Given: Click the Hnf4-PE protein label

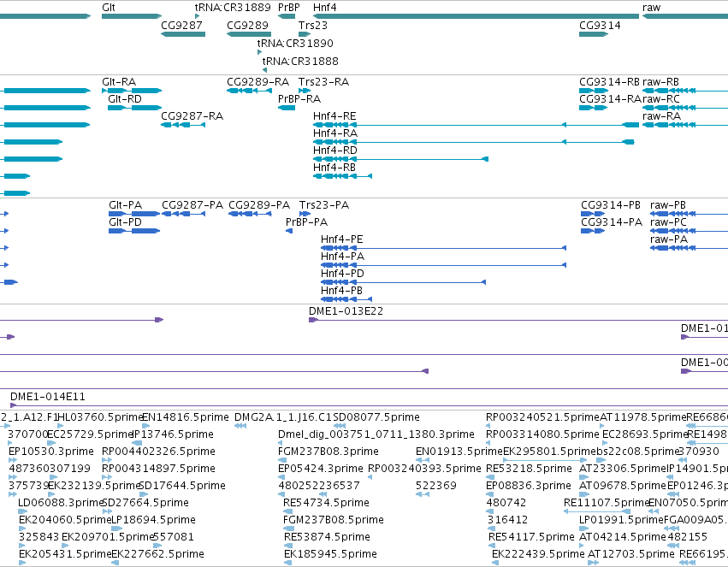Looking at the screenshot, I should pos(341,239).
